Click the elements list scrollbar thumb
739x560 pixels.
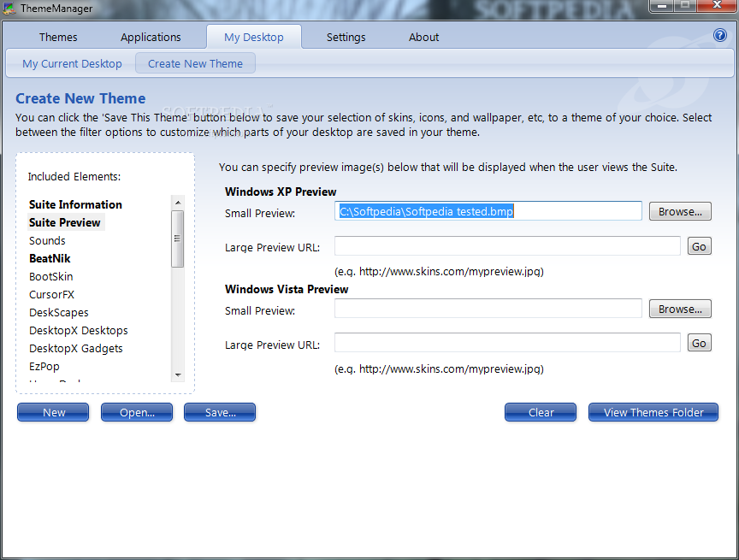tap(178, 239)
